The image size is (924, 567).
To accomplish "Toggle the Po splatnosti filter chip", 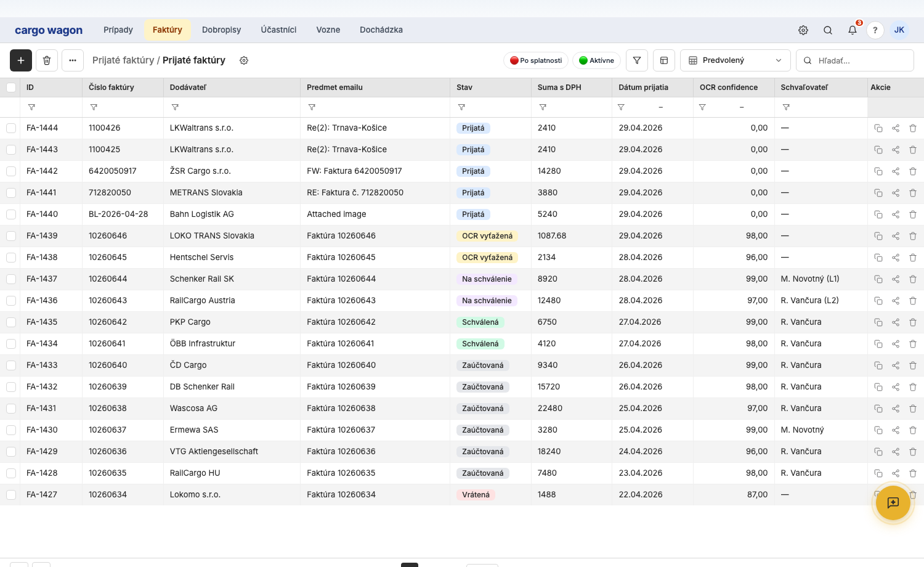I will pos(536,60).
